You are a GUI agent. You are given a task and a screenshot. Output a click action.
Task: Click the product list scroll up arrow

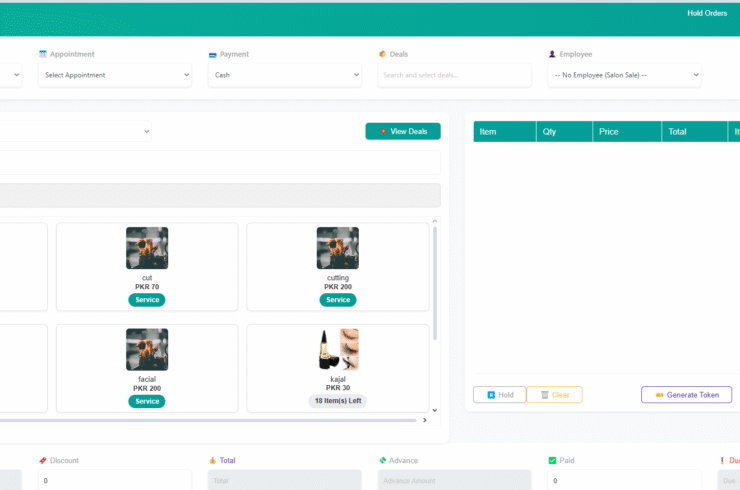[x=435, y=221]
